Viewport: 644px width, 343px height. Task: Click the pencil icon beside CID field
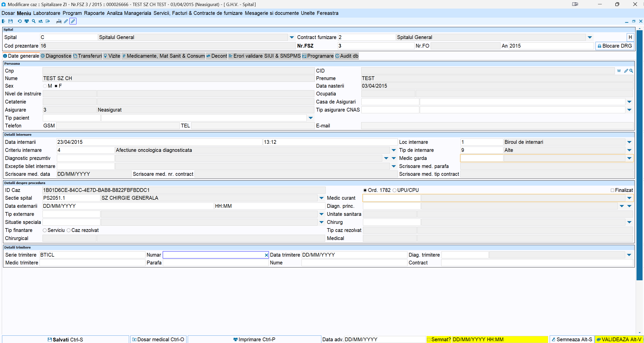point(626,71)
